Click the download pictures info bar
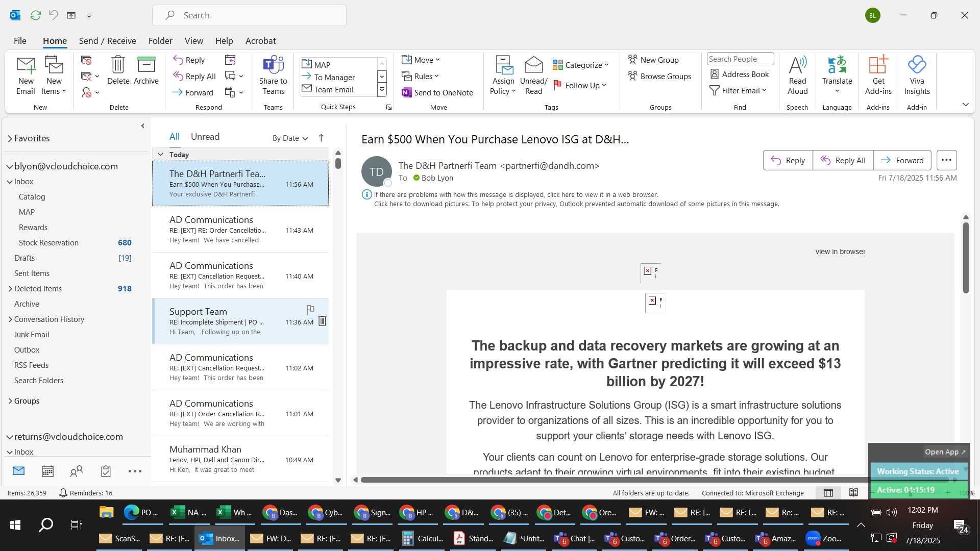Viewport: 980px width, 551px height. coord(576,204)
